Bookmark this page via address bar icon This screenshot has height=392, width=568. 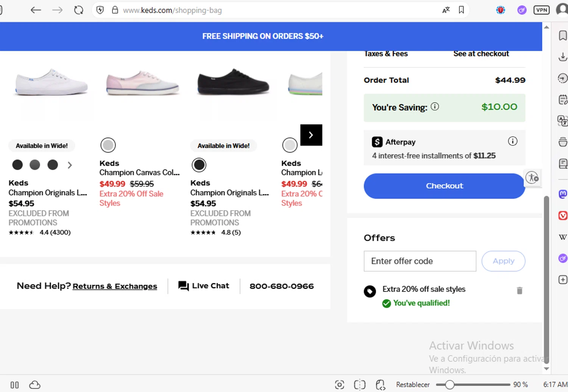point(461,10)
